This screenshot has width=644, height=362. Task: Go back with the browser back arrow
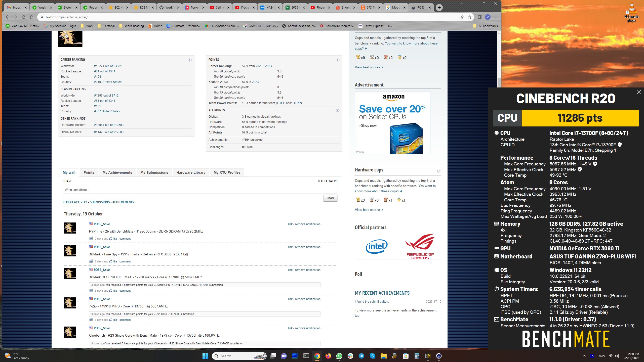(x=8, y=17)
